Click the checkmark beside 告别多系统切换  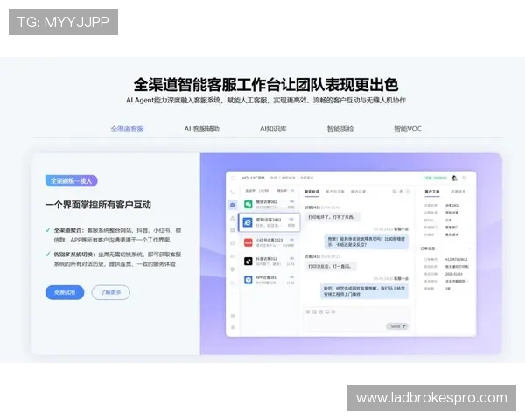coord(47,255)
